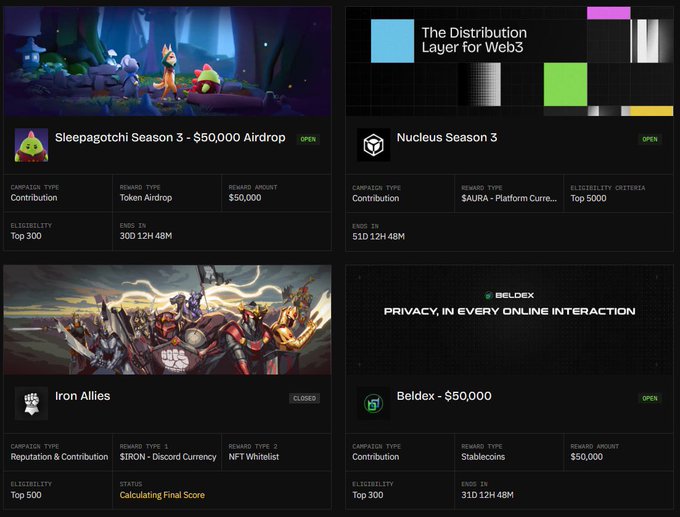Open the Iron Allies warriors banner image
This screenshot has height=517, width=680.
click(x=167, y=320)
